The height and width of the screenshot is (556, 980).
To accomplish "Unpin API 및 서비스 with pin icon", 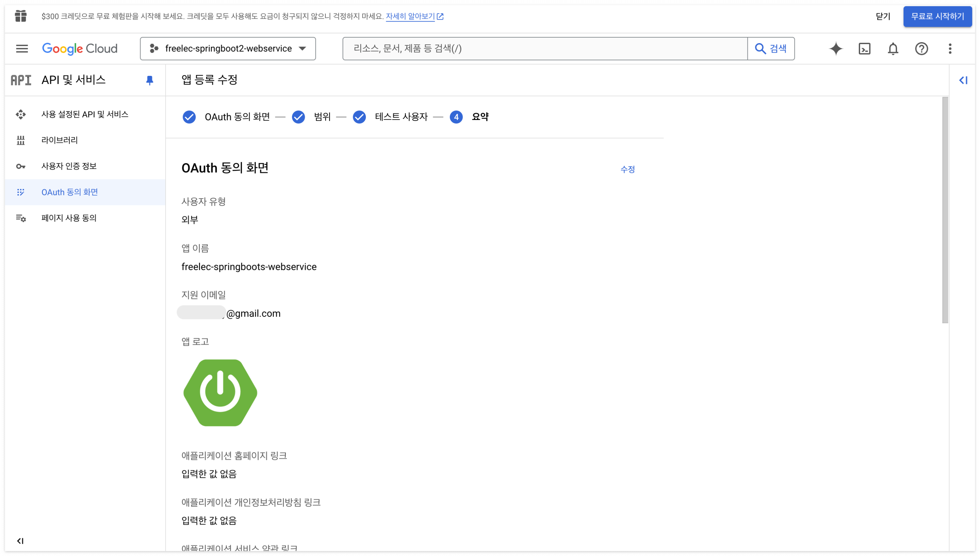I will coord(150,80).
